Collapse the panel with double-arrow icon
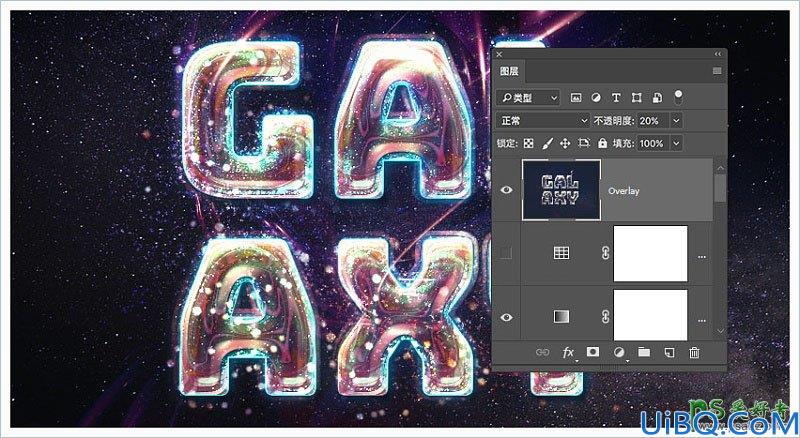 coord(718,54)
